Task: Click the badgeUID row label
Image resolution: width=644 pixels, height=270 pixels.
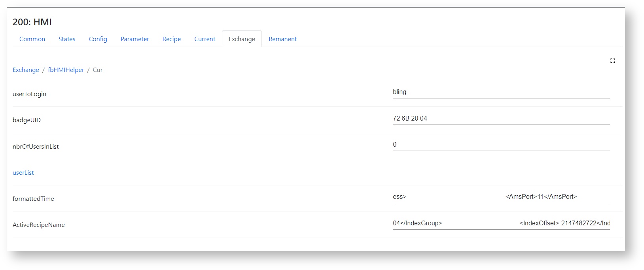Action: pos(27,120)
